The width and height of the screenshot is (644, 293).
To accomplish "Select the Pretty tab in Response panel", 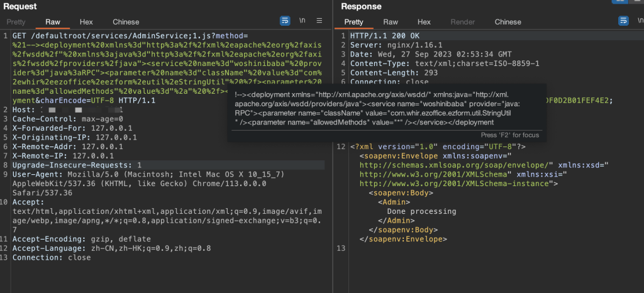I will point(353,22).
